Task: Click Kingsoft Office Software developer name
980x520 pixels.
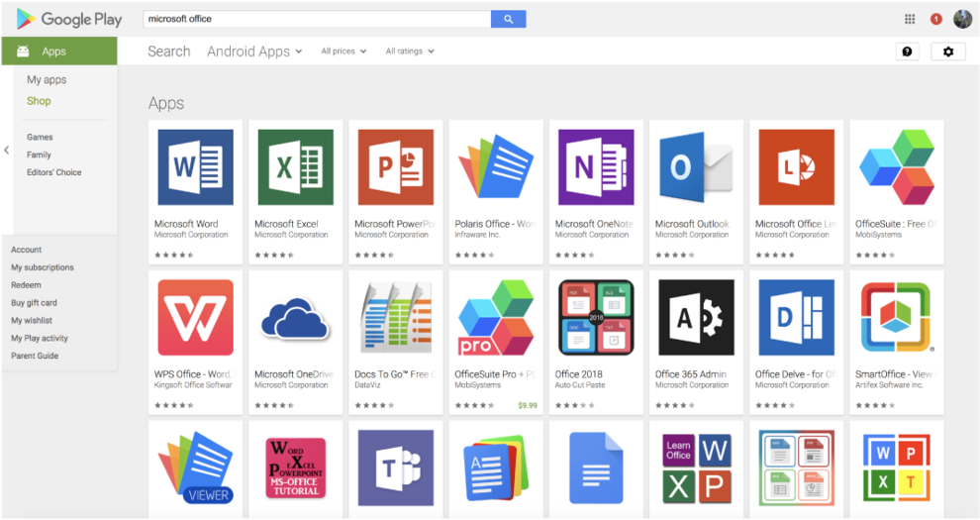Action: pos(193,385)
